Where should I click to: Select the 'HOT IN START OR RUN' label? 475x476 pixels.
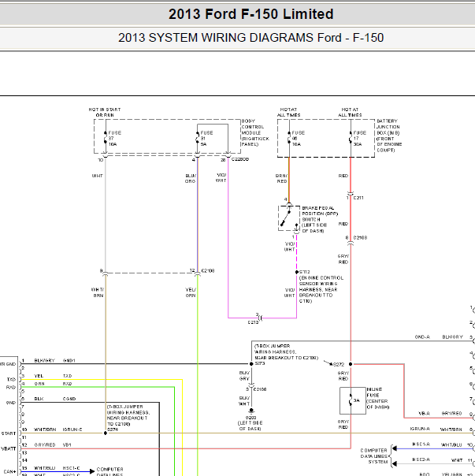pyautogui.click(x=105, y=113)
